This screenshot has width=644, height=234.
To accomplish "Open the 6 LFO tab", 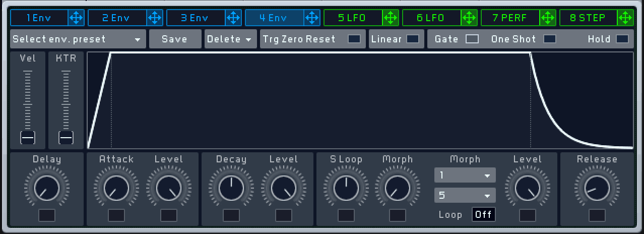I will tap(432, 18).
